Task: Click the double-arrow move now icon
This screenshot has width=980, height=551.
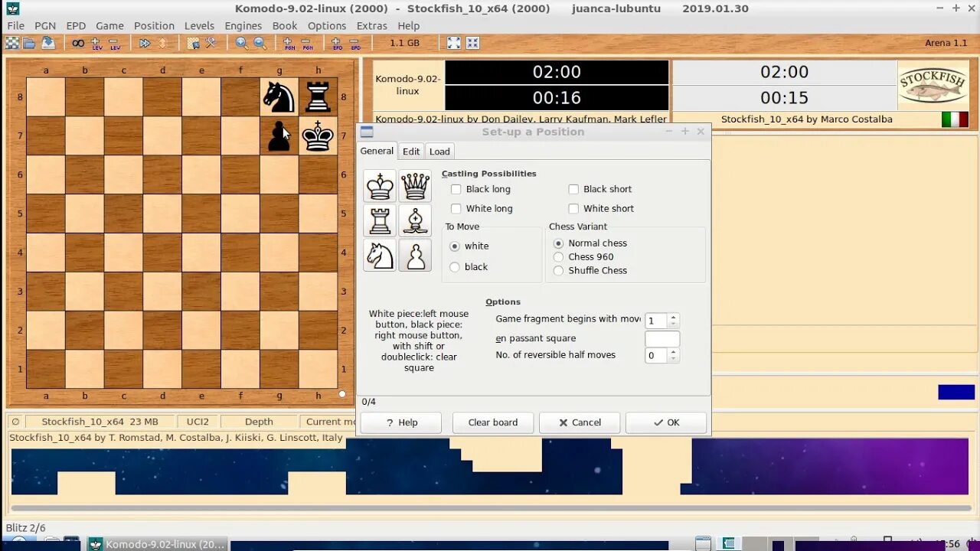Action: (145, 43)
